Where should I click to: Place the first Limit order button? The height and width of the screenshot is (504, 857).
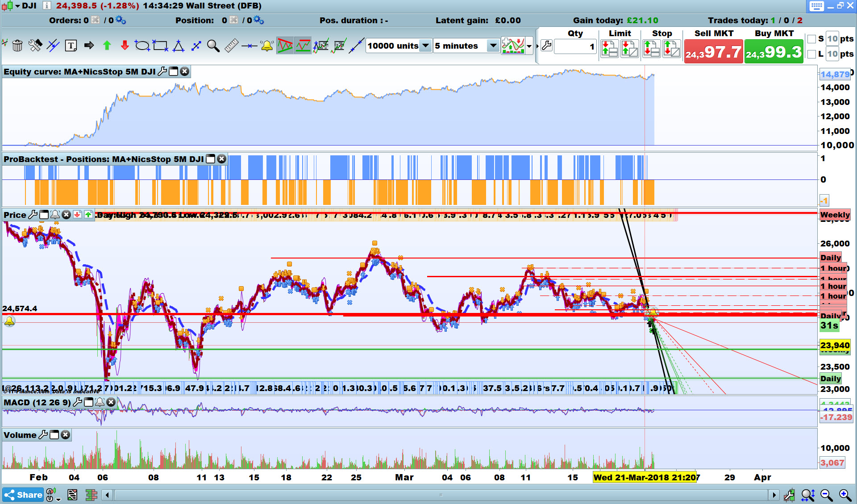(x=610, y=49)
